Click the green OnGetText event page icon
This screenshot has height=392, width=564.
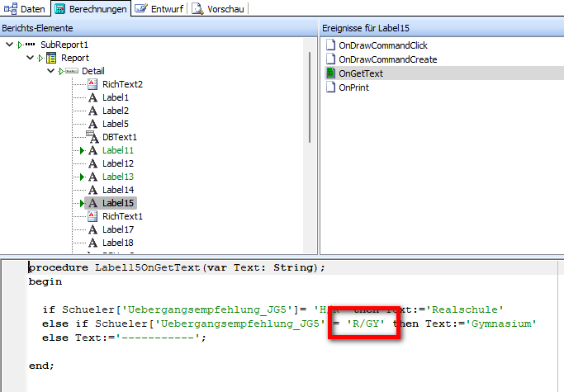[x=330, y=73]
